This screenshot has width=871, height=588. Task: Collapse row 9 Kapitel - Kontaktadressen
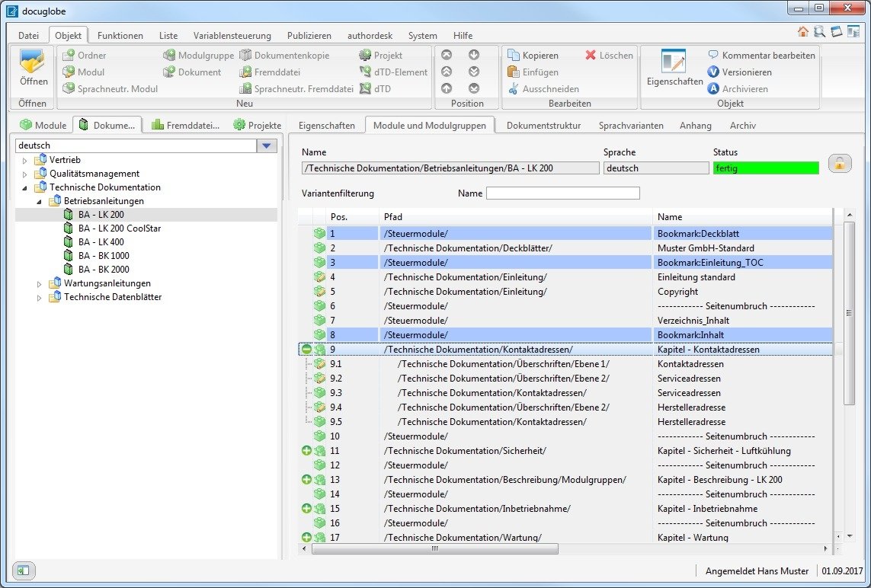[306, 350]
